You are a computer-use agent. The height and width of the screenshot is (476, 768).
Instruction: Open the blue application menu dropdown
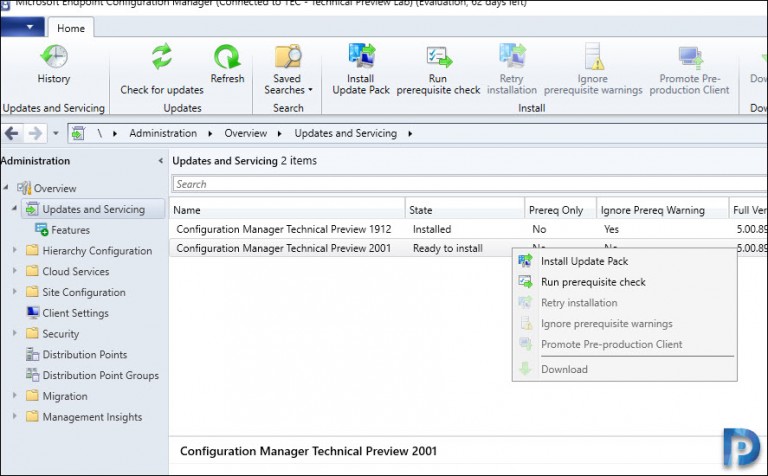coord(23,27)
